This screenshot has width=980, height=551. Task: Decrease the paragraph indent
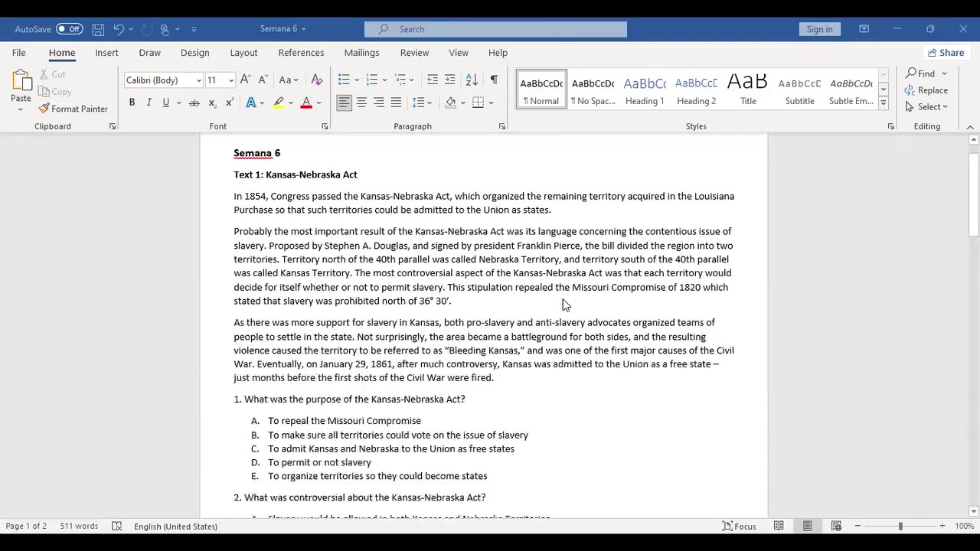tap(433, 80)
